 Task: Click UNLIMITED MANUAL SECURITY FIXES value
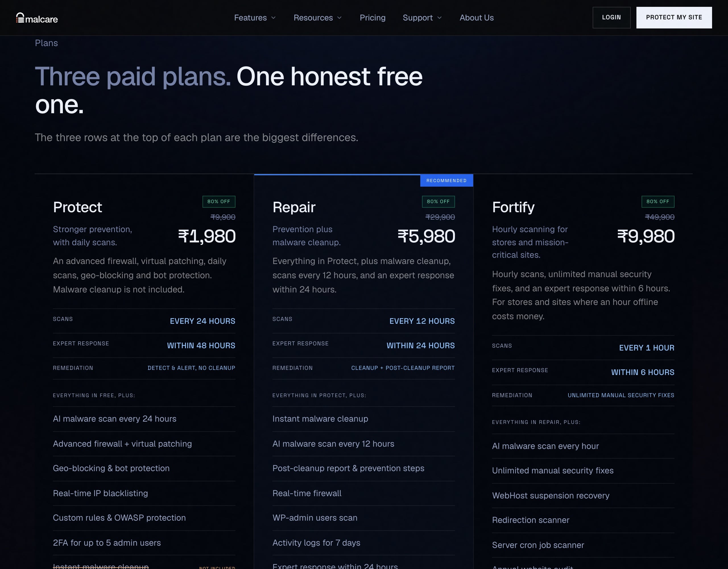point(621,395)
